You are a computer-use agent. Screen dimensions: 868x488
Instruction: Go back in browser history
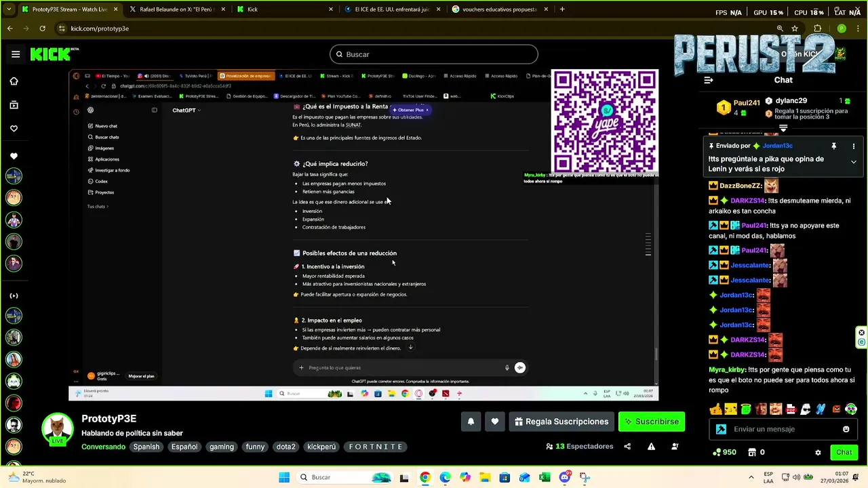[9, 28]
